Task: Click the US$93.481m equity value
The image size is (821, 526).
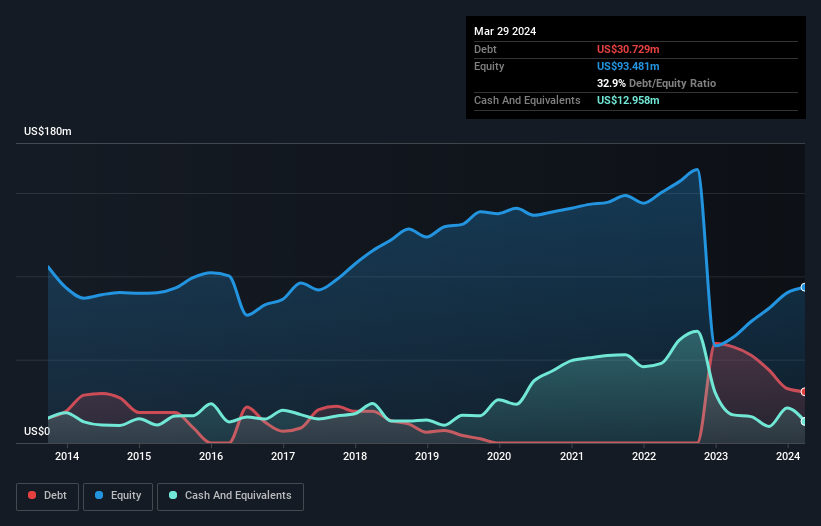Action: pos(628,66)
